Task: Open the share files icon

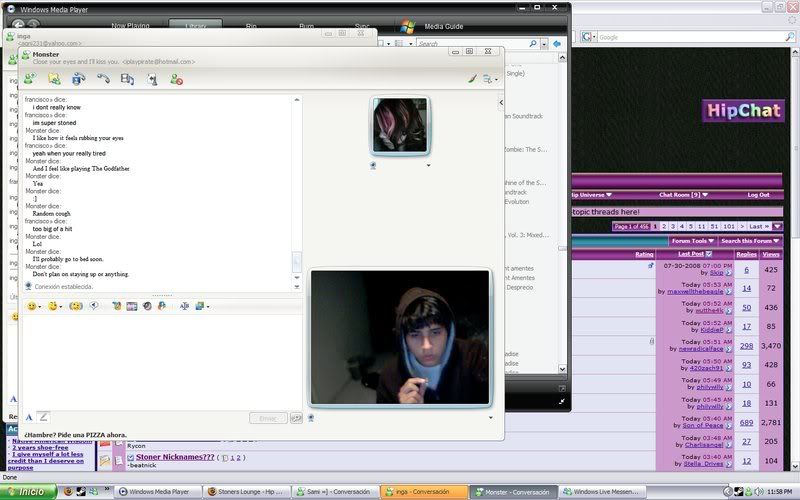Action: 54,79
